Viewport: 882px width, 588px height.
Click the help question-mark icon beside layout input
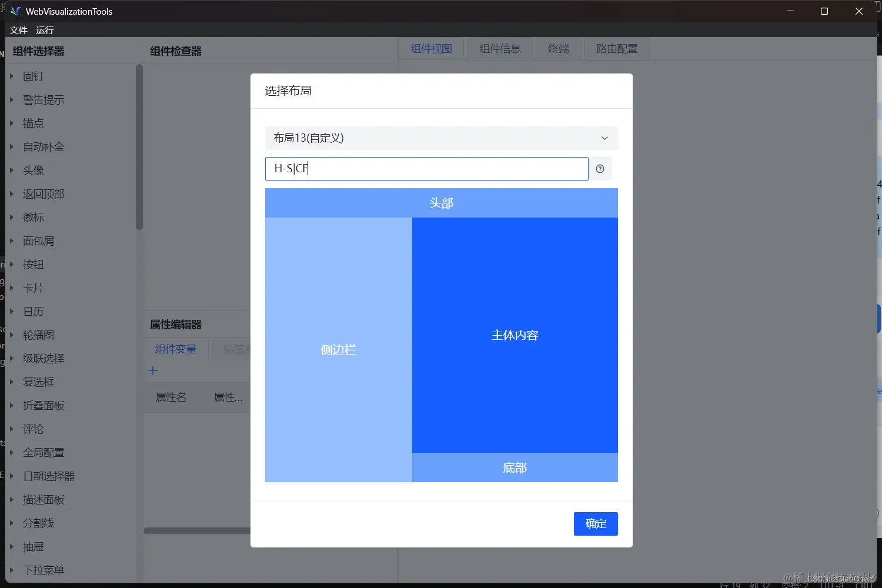pyautogui.click(x=600, y=169)
